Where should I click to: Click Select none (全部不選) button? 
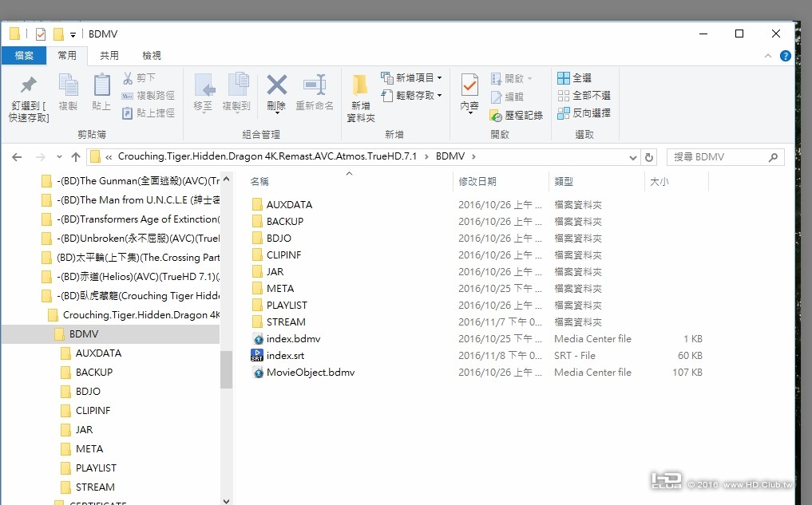(584, 96)
